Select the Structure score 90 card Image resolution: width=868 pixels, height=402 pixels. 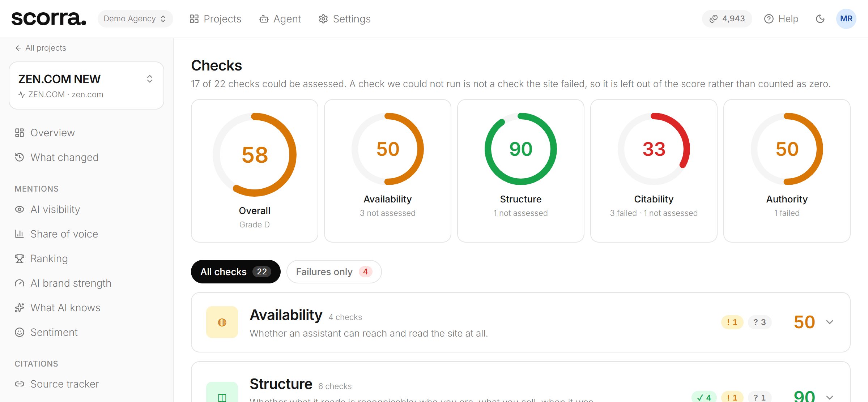click(x=521, y=171)
